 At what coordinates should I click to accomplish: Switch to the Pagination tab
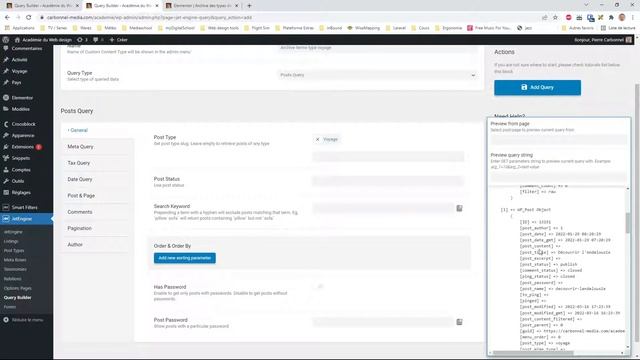[x=79, y=228]
